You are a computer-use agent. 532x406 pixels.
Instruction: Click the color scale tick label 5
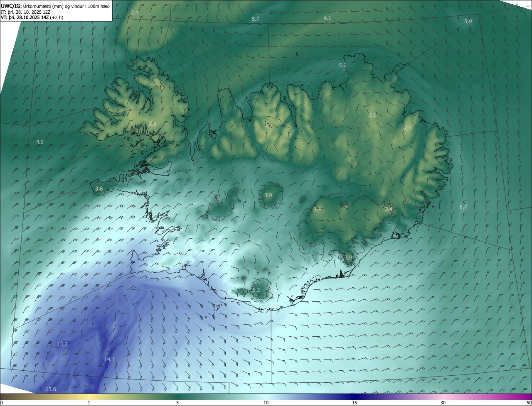pos(177,403)
